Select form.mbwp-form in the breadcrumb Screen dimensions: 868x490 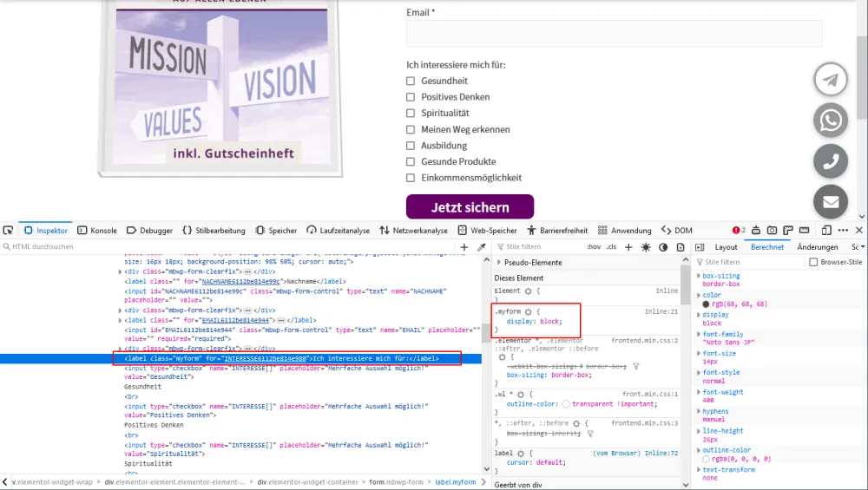396,482
